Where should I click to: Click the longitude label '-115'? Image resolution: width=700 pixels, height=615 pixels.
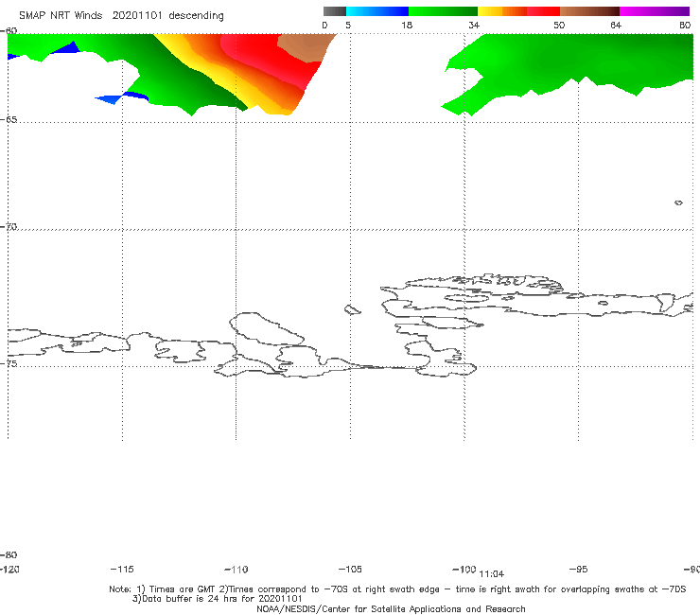[x=122, y=569]
